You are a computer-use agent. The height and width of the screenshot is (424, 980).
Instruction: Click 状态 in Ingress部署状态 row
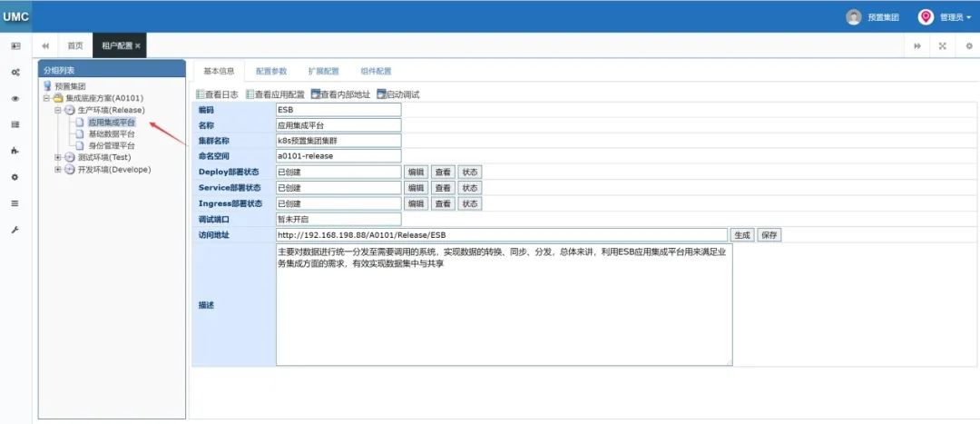pos(471,203)
